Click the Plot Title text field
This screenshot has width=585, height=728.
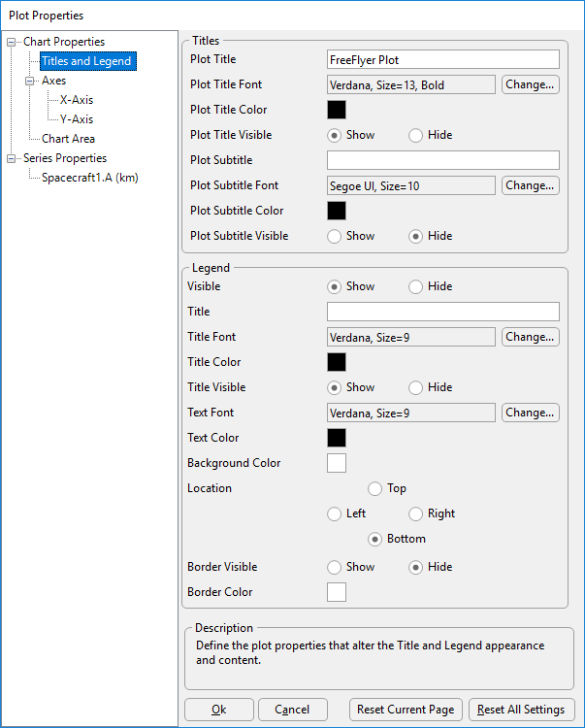443,59
